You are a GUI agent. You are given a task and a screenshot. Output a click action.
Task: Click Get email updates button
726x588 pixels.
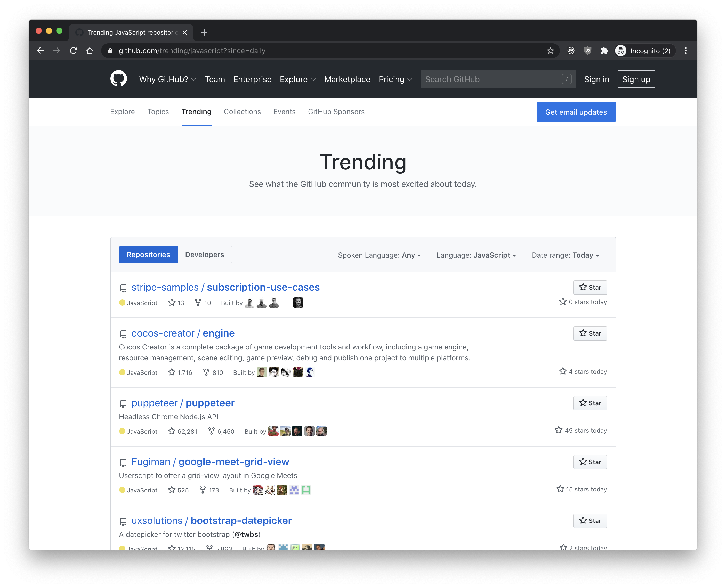(x=576, y=112)
